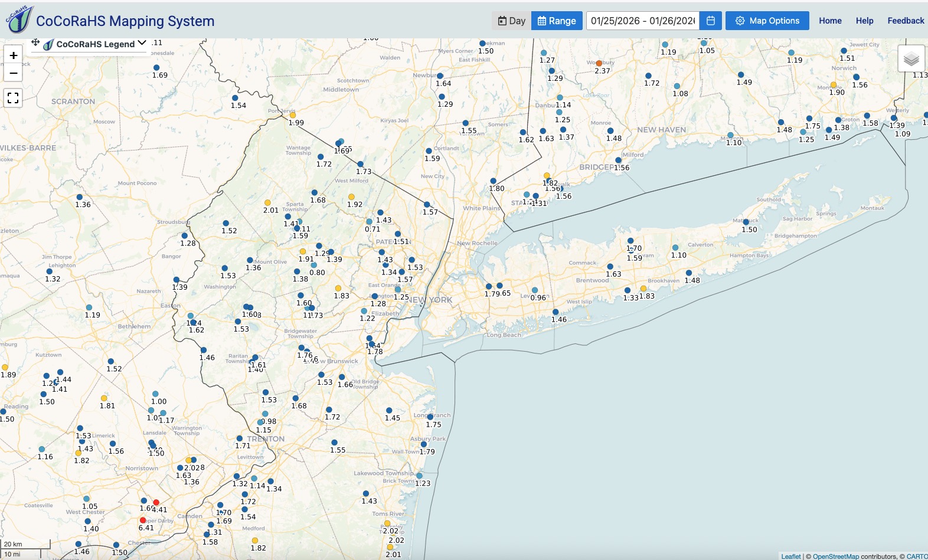This screenshot has width=928, height=560.
Task: Click the date range input field
Action: coord(642,21)
